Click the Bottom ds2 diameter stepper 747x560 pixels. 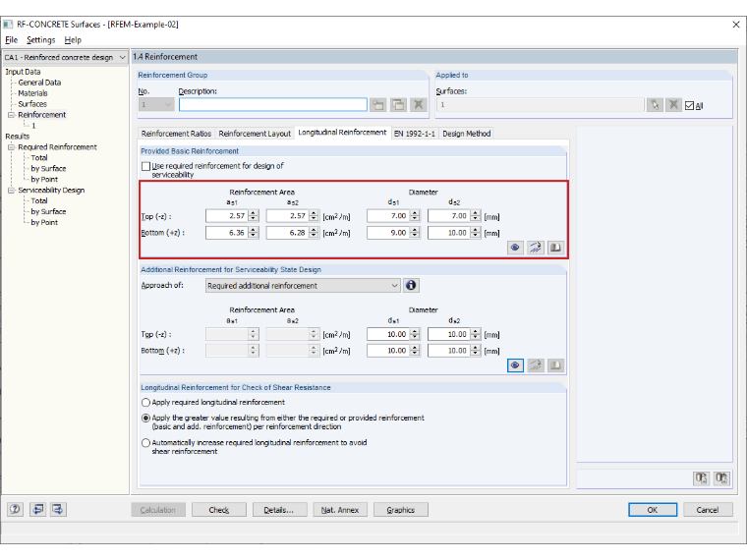point(476,233)
